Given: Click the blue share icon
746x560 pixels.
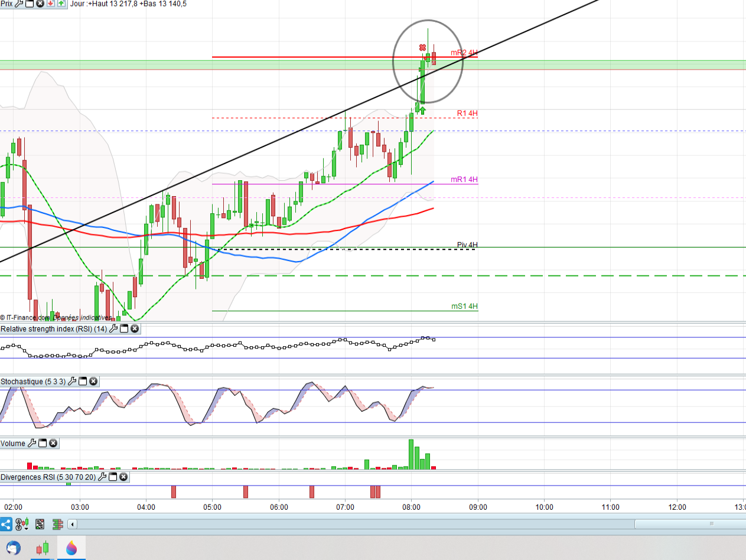Looking at the screenshot, I should point(6,523).
